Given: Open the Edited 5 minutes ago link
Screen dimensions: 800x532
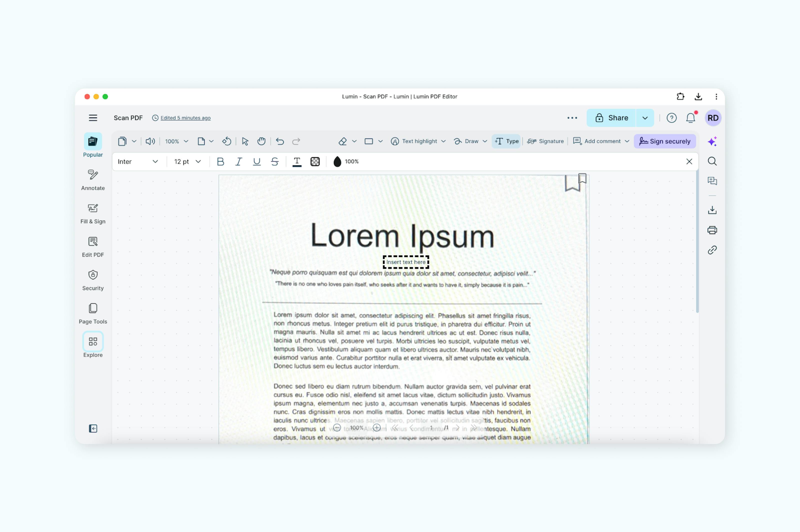Looking at the screenshot, I should 185,118.
